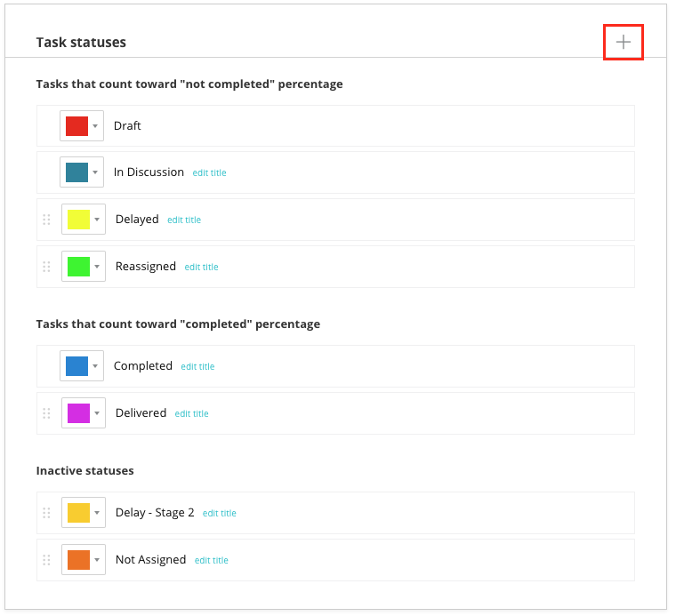Image resolution: width=676 pixels, height=616 pixels.
Task: Grab the drag handle beside Delivered
Action: pos(46,413)
